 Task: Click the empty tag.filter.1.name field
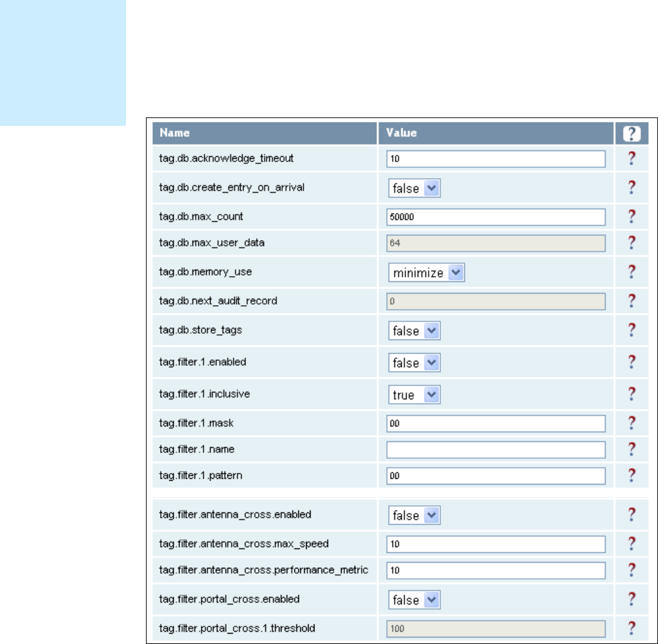click(495, 450)
